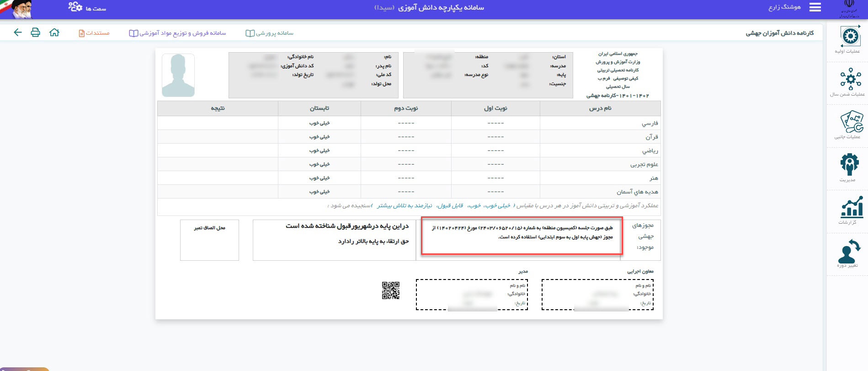Screen dimensions: 868x371
Task: Click تغییر دوره sidebar icon
Action: point(849,253)
